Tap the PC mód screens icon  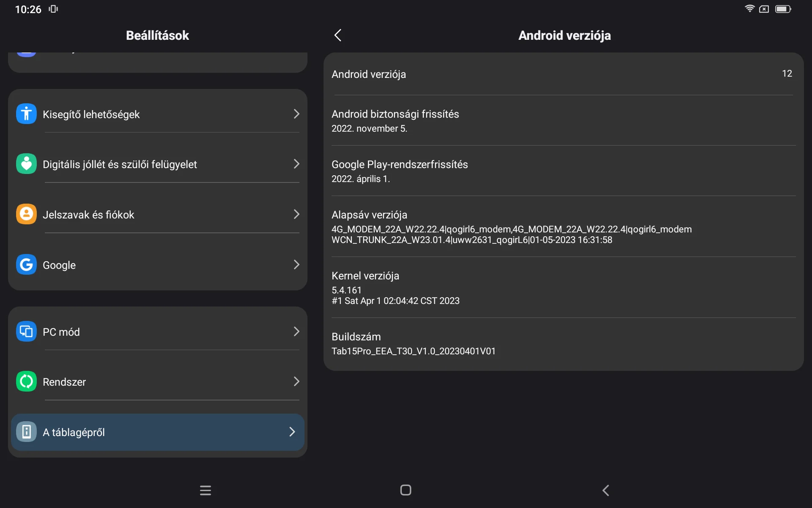[26, 331]
